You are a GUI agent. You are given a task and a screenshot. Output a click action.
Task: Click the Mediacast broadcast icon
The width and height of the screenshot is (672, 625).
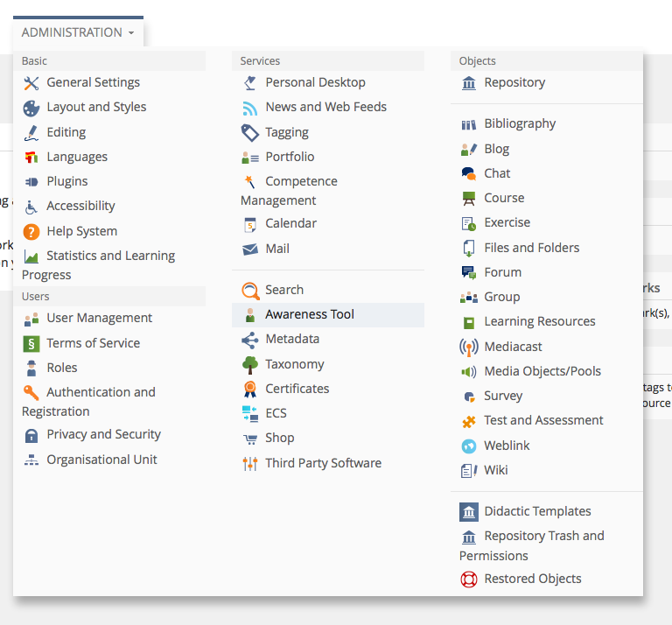(469, 348)
